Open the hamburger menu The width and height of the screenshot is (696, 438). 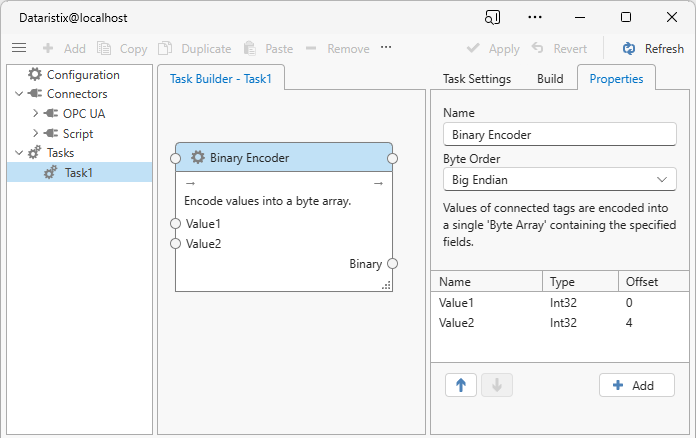tap(18, 48)
